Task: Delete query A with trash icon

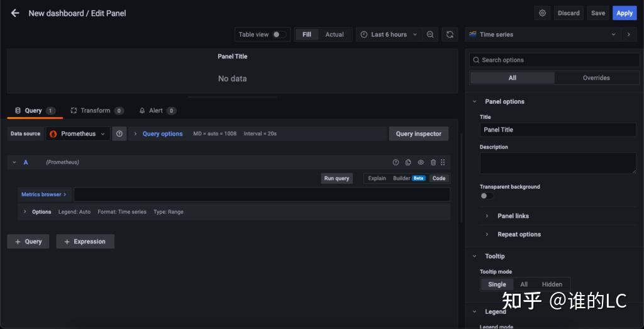Action: tap(433, 162)
